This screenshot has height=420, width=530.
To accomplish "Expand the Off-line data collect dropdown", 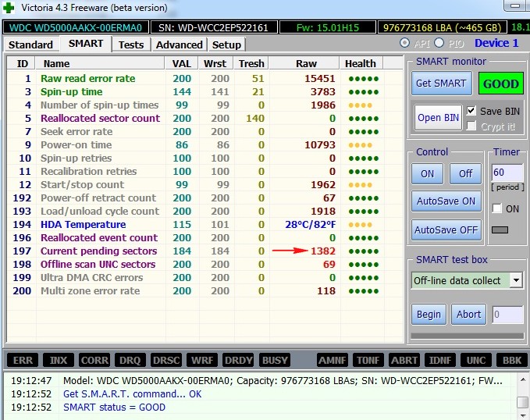I will (x=516, y=280).
